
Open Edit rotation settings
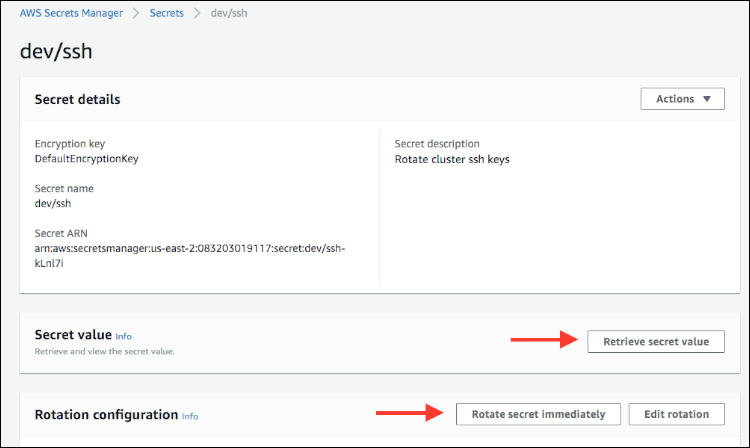coord(676,414)
